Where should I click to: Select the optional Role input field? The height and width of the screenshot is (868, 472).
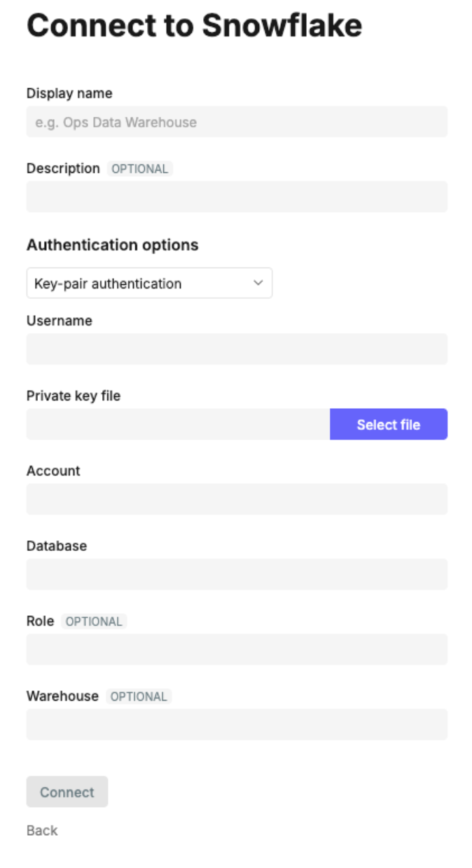(236, 649)
